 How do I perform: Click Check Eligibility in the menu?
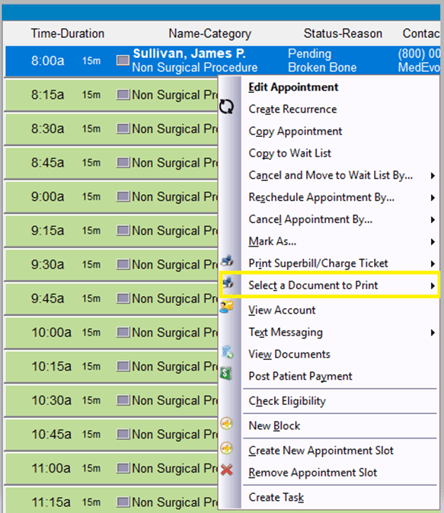pos(287,401)
